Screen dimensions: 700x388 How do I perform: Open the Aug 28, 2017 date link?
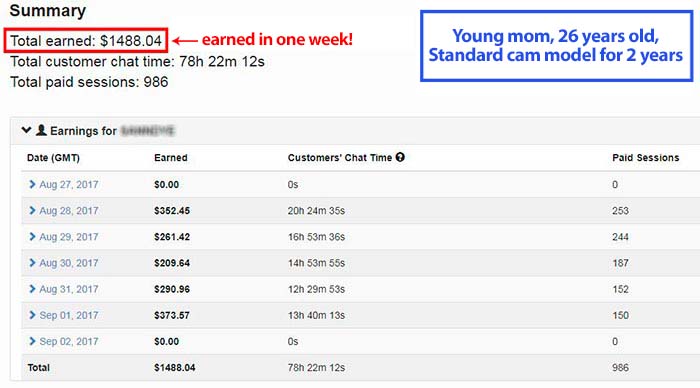[x=69, y=211]
